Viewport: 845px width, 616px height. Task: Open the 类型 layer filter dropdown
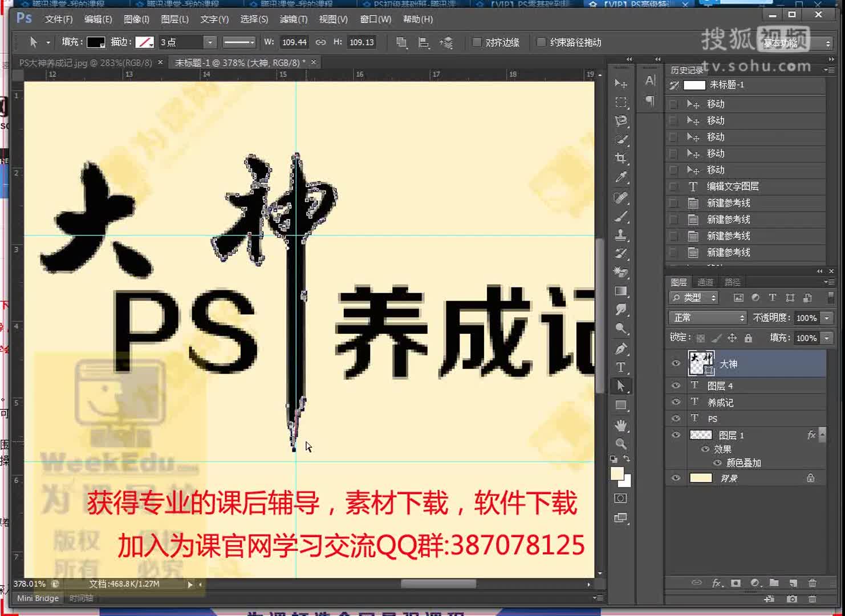point(694,298)
